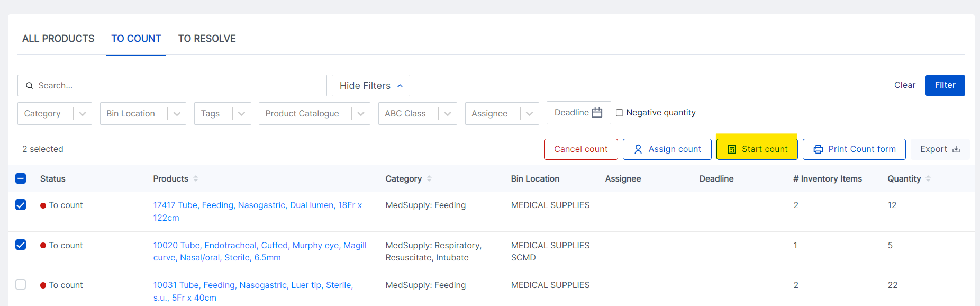Click the search magnifier icon
This screenshot has height=306, width=980.
pyautogui.click(x=30, y=86)
